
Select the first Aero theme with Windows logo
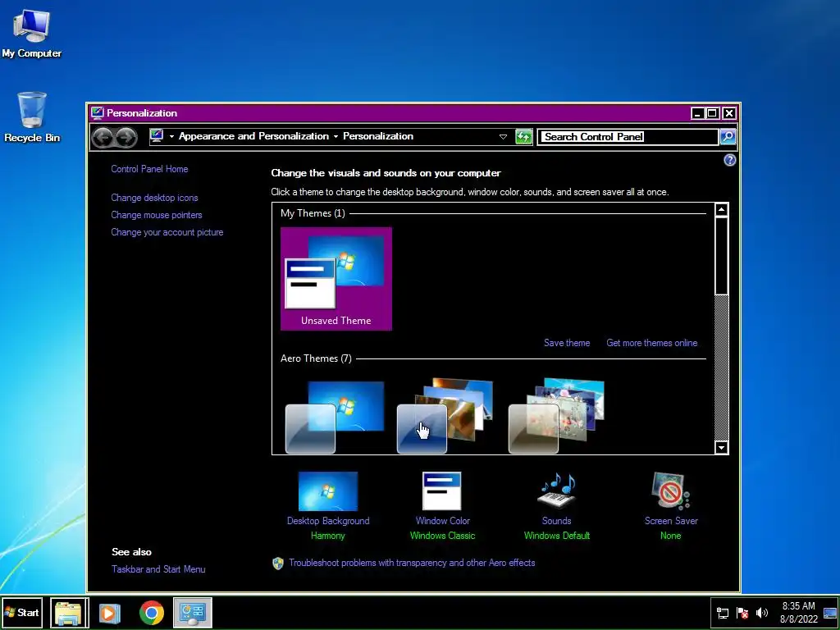coord(335,417)
